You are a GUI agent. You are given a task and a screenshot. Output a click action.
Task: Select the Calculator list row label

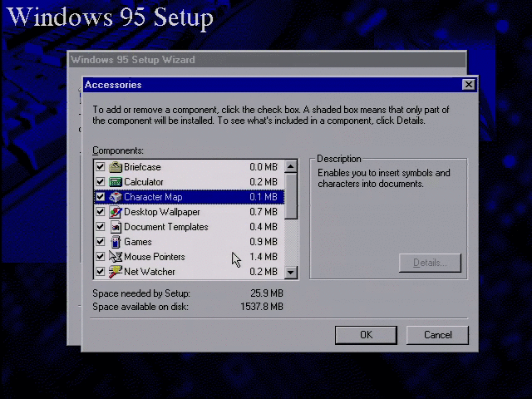coord(144,182)
